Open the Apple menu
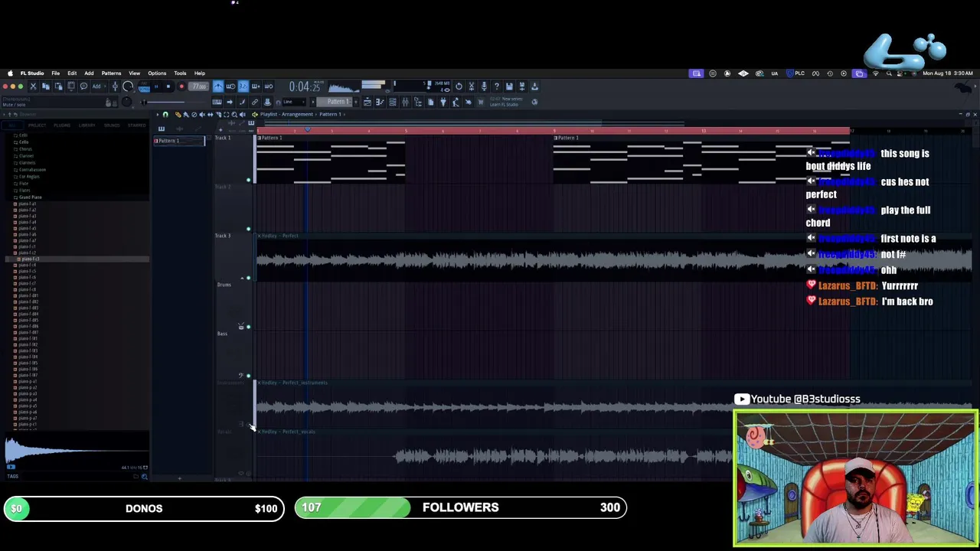980x551 pixels. [10, 73]
